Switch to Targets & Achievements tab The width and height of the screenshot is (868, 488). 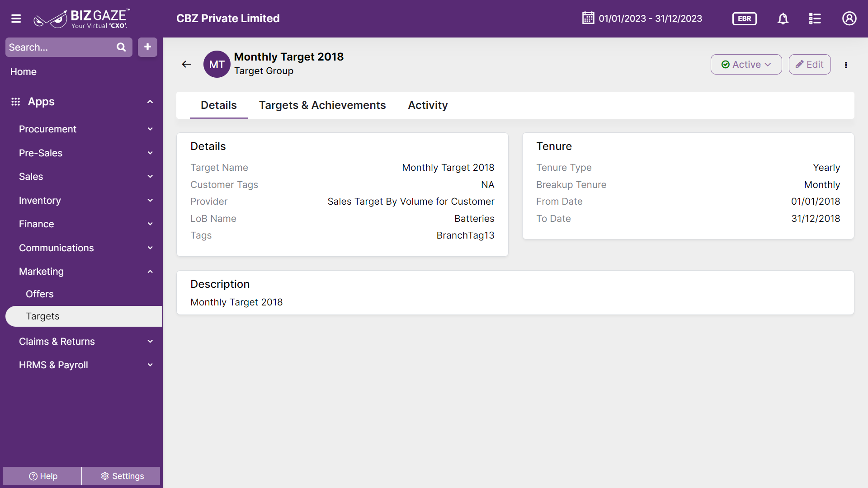click(x=322, y=105)
